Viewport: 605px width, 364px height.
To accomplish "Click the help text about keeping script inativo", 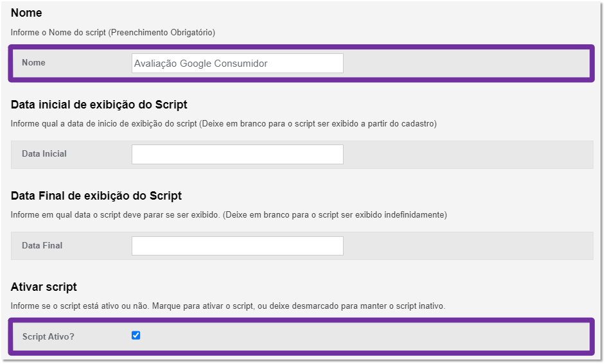I will pos(228,306).
